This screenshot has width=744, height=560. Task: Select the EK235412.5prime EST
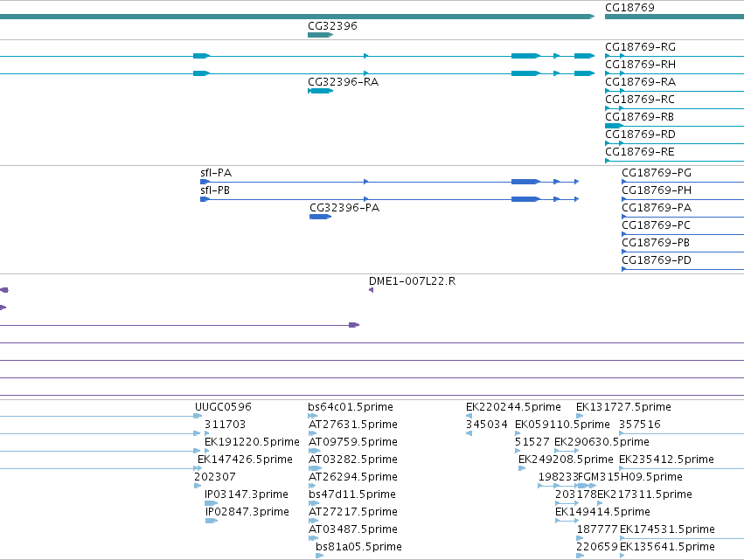[666, 460]
